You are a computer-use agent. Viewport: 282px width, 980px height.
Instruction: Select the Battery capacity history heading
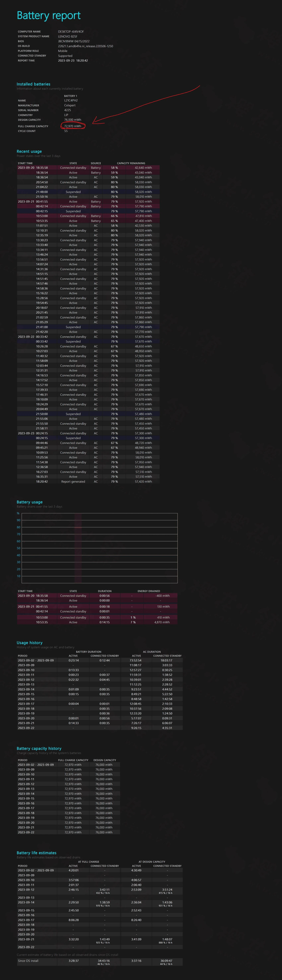[x=39, y=748]
